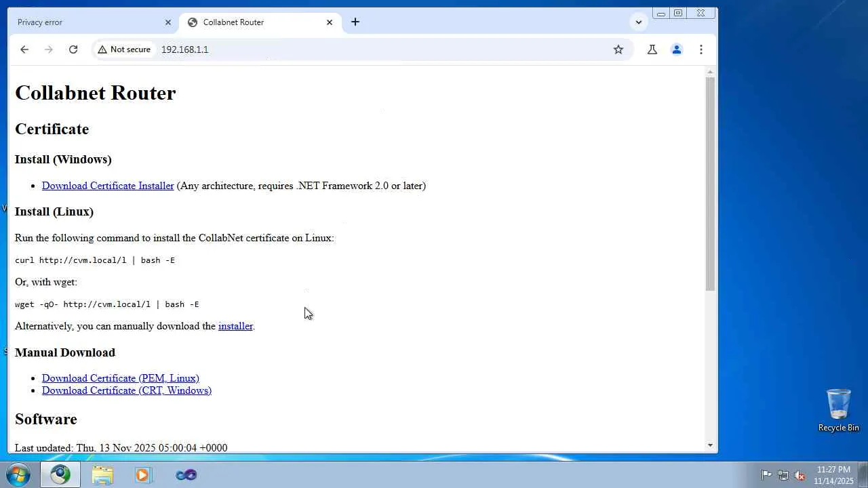Screen dimensions: 868x488
Task: Click the browser icon in the taskbar
Action: click(x=60, y=474)
